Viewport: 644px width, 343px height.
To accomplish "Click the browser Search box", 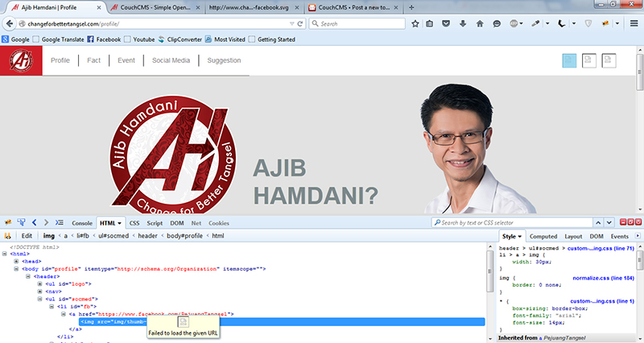I will pyautogui.click(x=357, y=24).
